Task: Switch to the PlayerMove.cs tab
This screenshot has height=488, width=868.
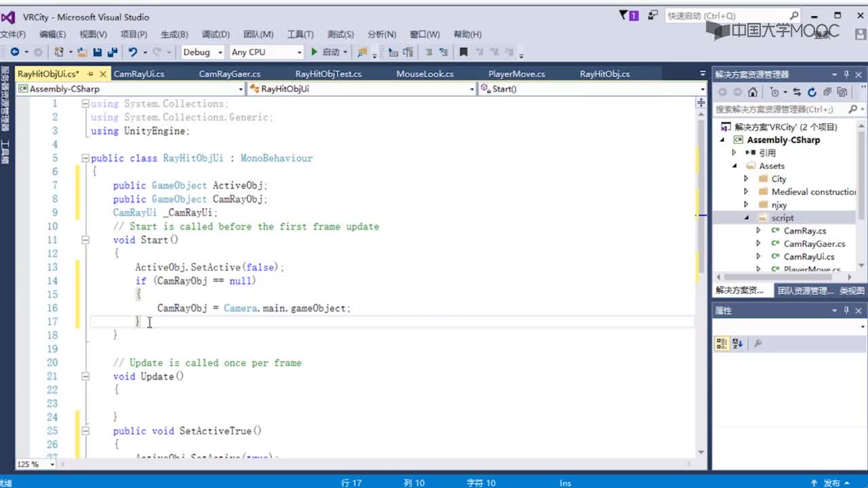Action: click(517, 74)
